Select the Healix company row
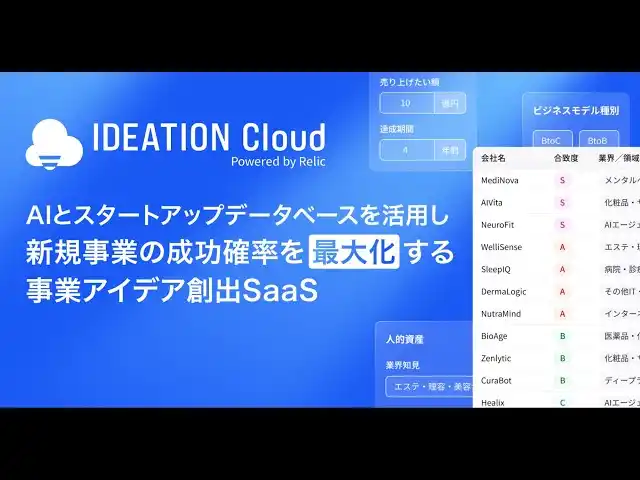Viewport: 640px width, 480px height. coord(556,401)
